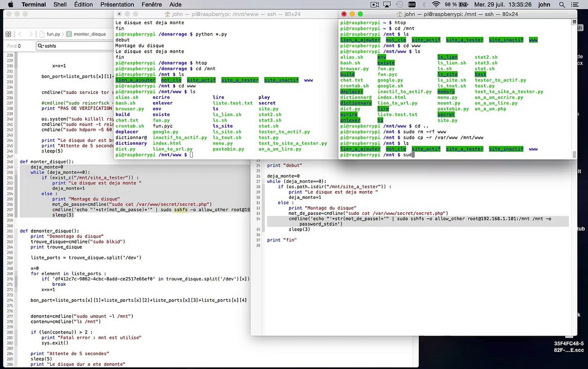Open Spotlight search magnifier in menu bar
The image size is (588, 369).
click(562, 5)
